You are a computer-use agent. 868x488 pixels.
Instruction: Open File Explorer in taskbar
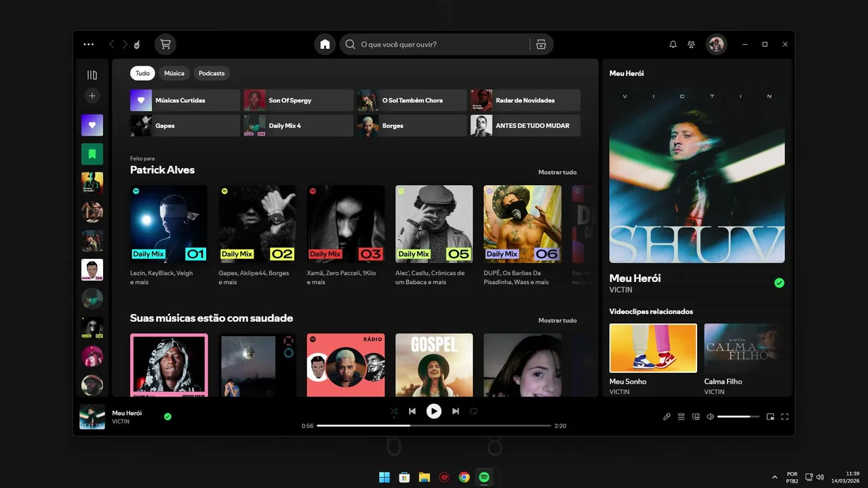(425, 477)
